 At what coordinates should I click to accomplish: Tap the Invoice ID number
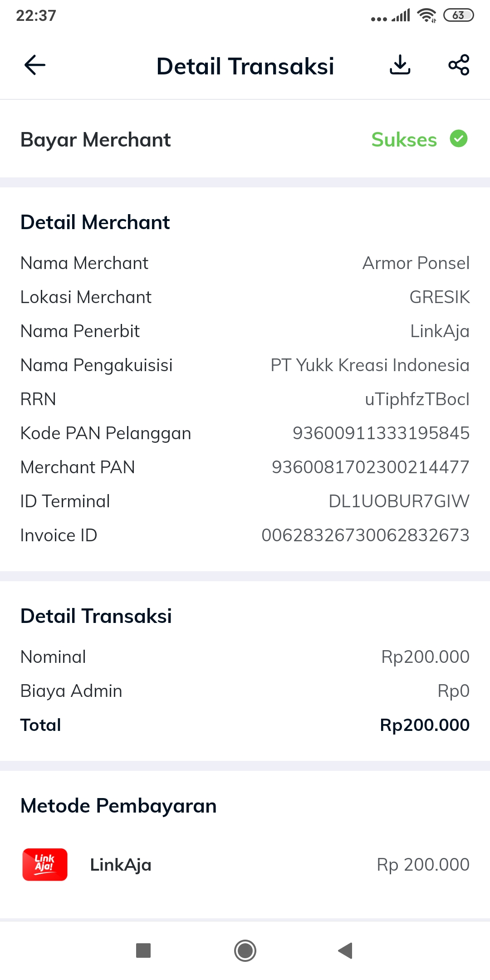tap(365, 535)
